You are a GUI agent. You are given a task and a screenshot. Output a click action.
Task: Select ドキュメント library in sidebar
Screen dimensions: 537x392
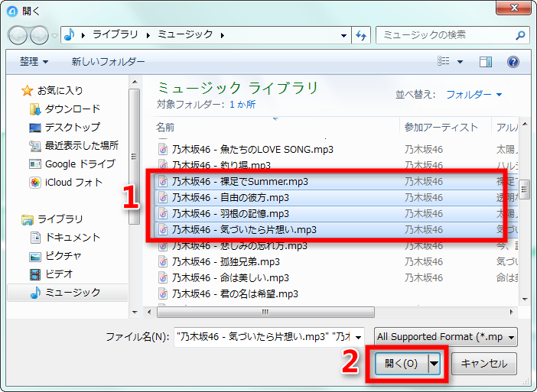click(x=73, y=238)
